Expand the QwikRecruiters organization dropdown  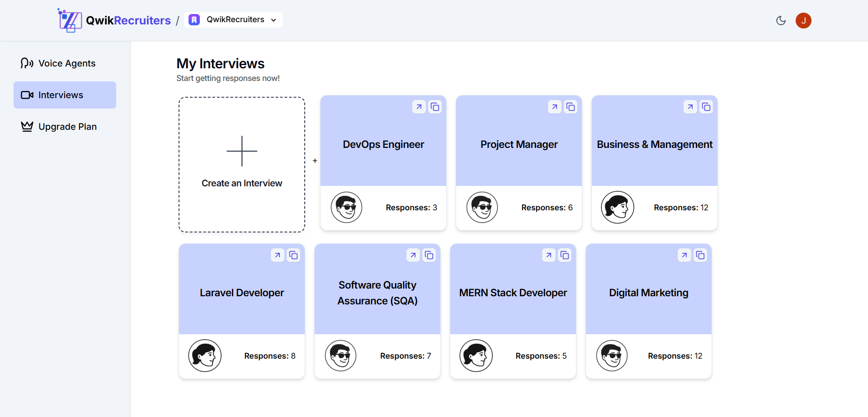point(233,20)
